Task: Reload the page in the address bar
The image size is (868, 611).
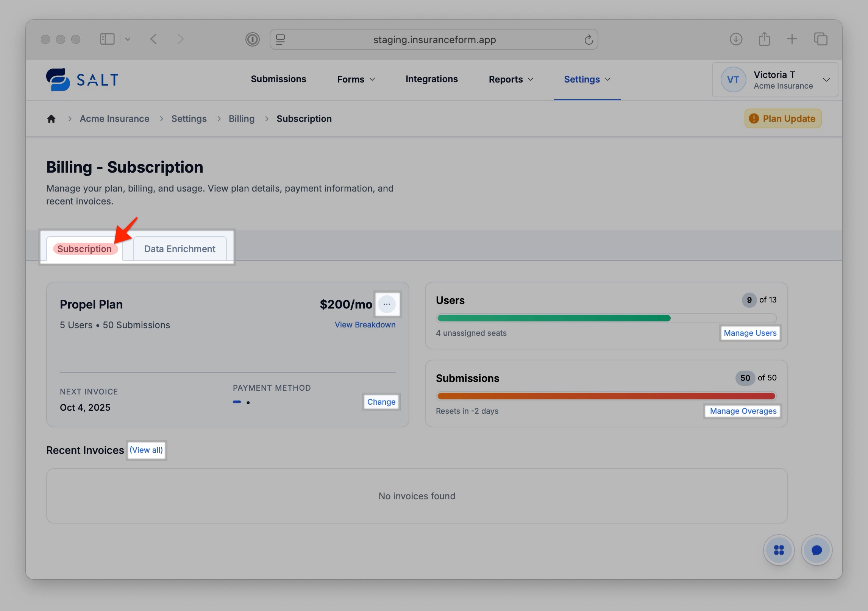Action: pyautogui.click(x=588, y=39)
